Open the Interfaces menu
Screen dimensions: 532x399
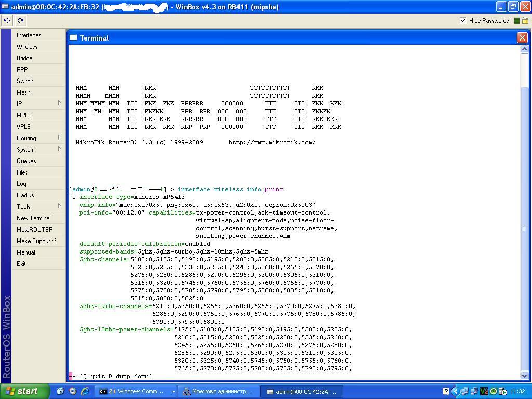point(29,35)
